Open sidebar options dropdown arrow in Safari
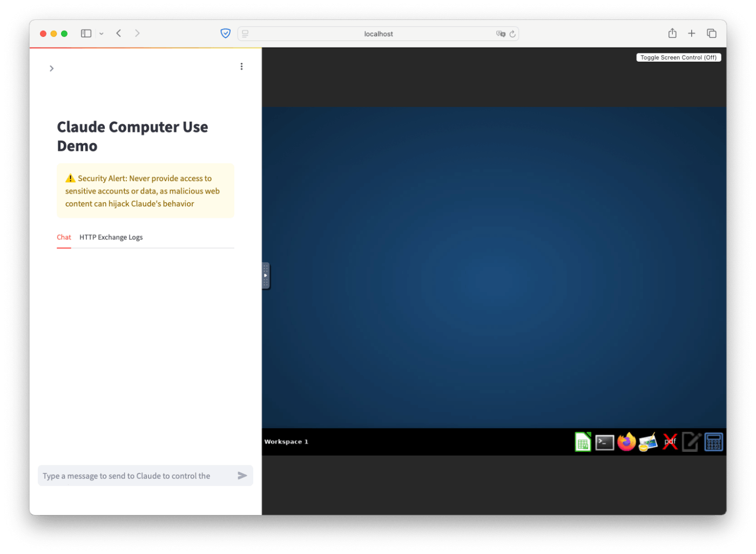Screen dimensions: 756x554 click(101, 34)
